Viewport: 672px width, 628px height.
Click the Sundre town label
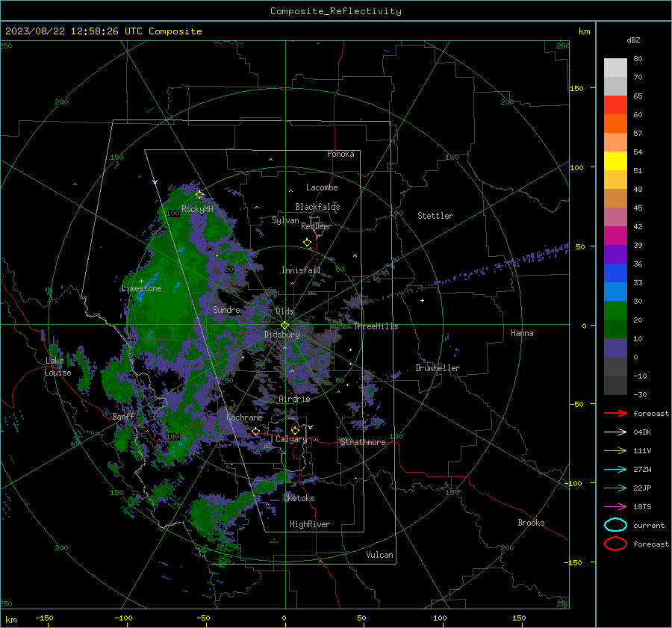(226, 309)
